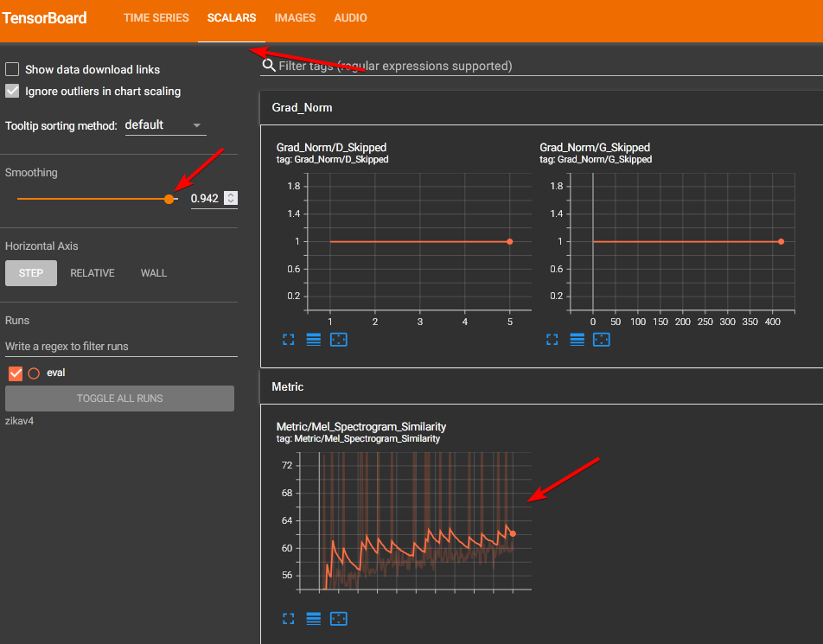
Task: Click the TOGGLE ALL RUNS button
Action: tap(119, 399)
